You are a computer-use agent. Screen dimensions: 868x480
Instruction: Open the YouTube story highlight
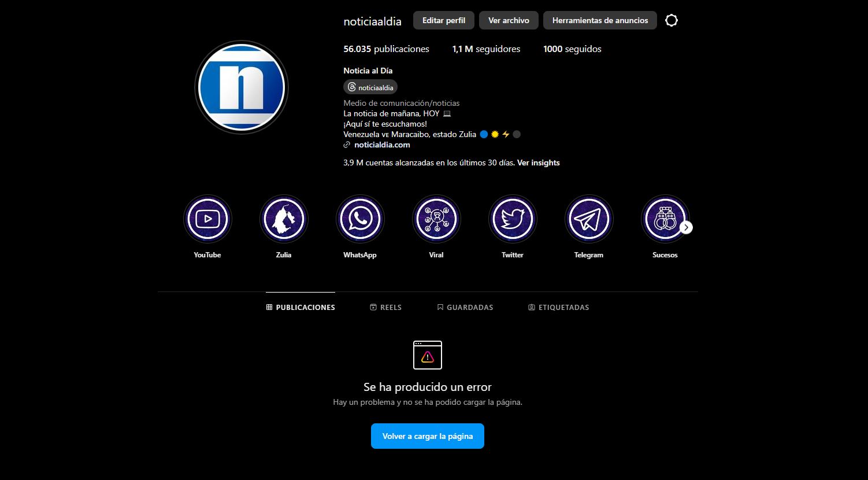[x=207, y=219]
